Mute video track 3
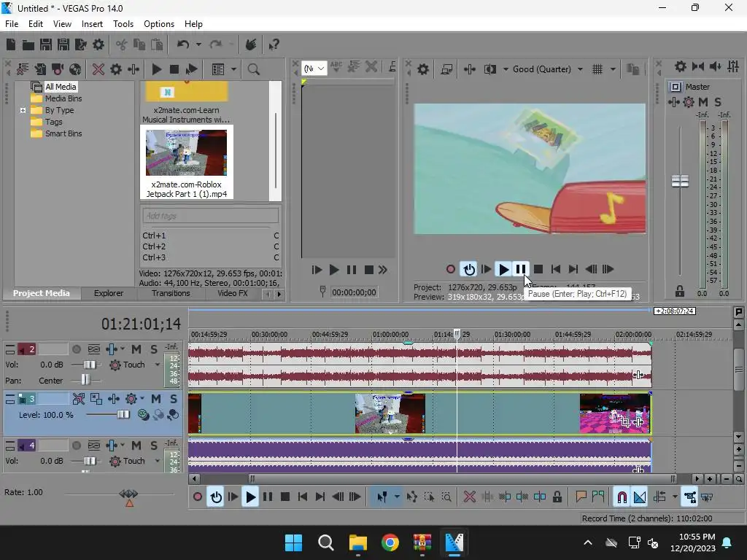 tap(156, 399)
